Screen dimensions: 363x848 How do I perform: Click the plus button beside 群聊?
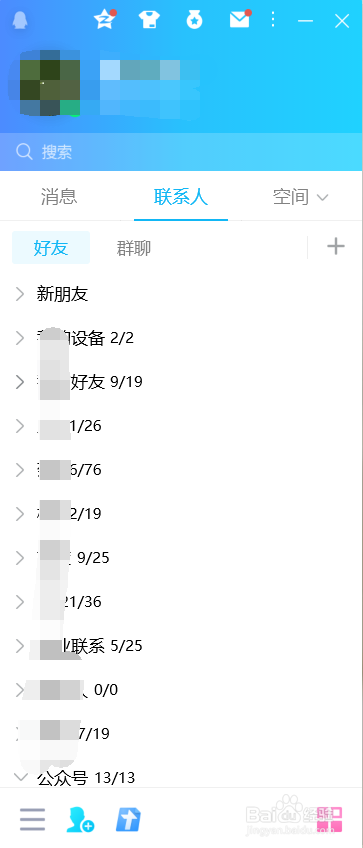[x=336, y=247]
